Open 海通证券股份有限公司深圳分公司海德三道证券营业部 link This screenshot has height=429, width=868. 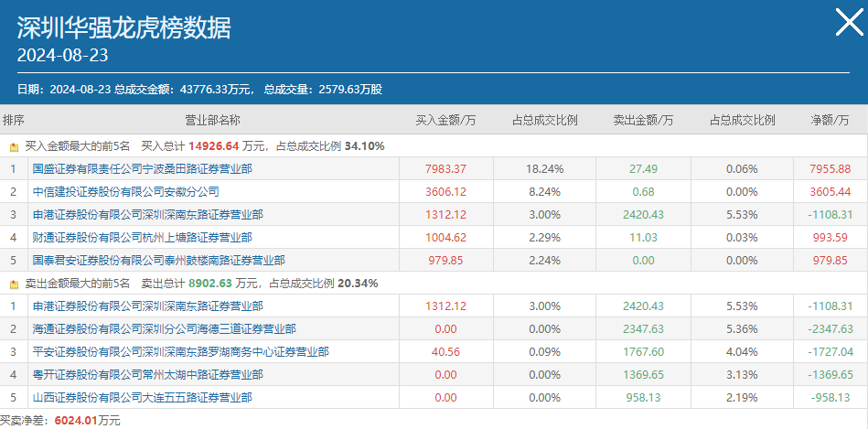tap(165, 328)
